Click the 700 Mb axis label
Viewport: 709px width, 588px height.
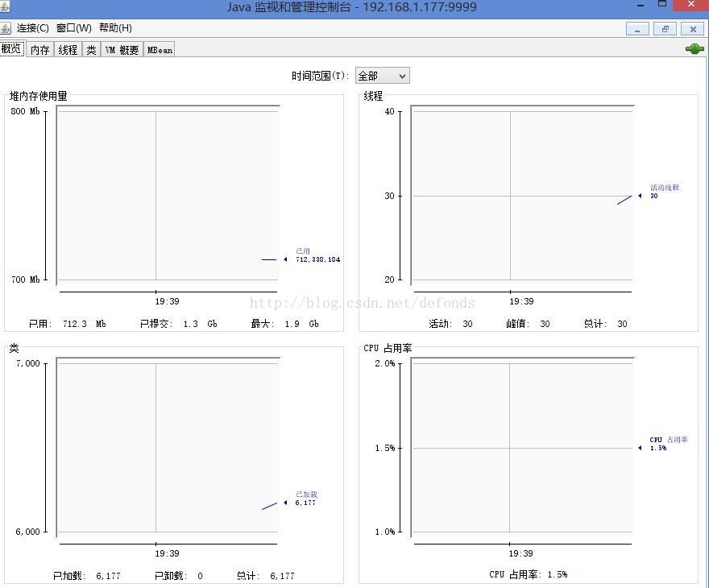click(x=25, y=280)
